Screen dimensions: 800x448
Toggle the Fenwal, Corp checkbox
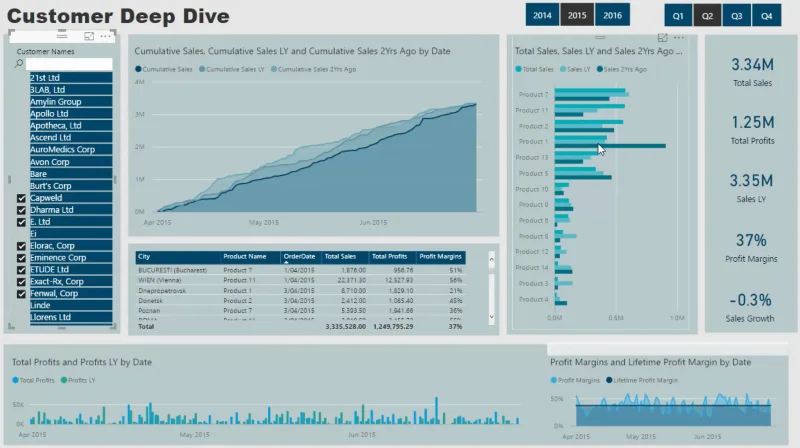click(21, 294)
